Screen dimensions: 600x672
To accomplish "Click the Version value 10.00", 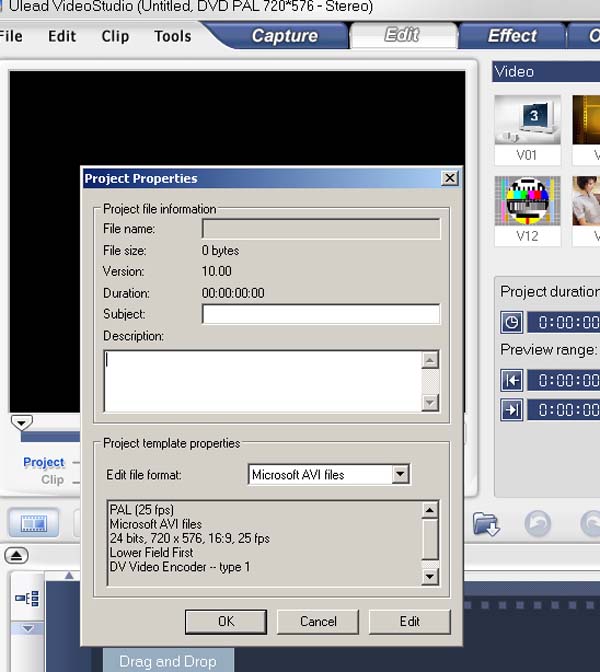I will point(216,271).
